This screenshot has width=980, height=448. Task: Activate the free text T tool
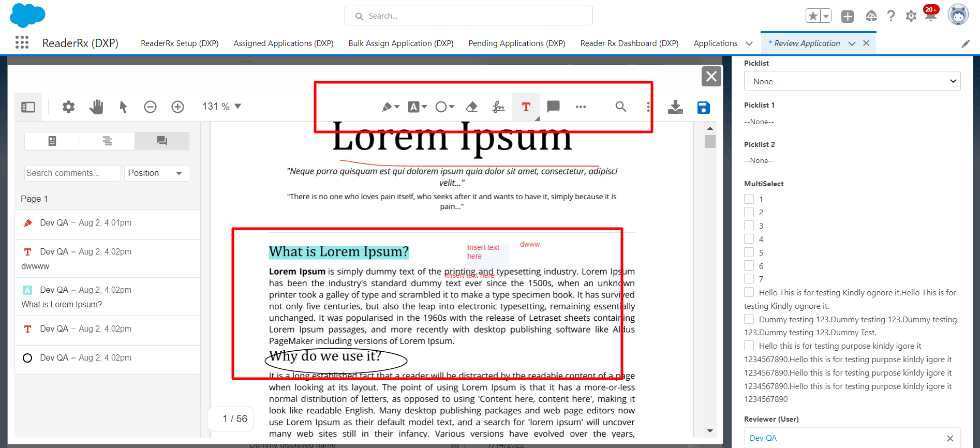click(526, 107)
